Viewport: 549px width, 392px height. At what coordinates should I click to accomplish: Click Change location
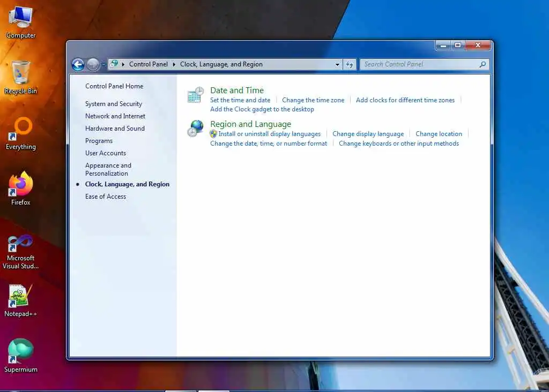coord(439,134)
